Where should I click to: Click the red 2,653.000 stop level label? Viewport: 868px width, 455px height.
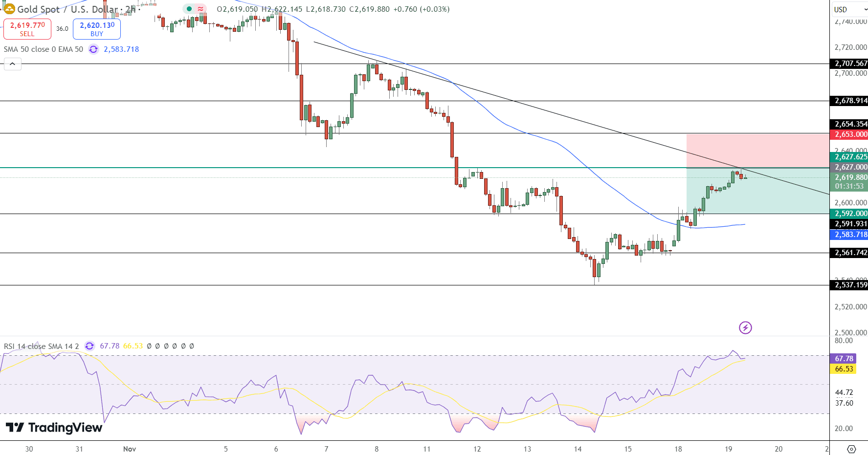pyautogui.click(x=849, y=134)
